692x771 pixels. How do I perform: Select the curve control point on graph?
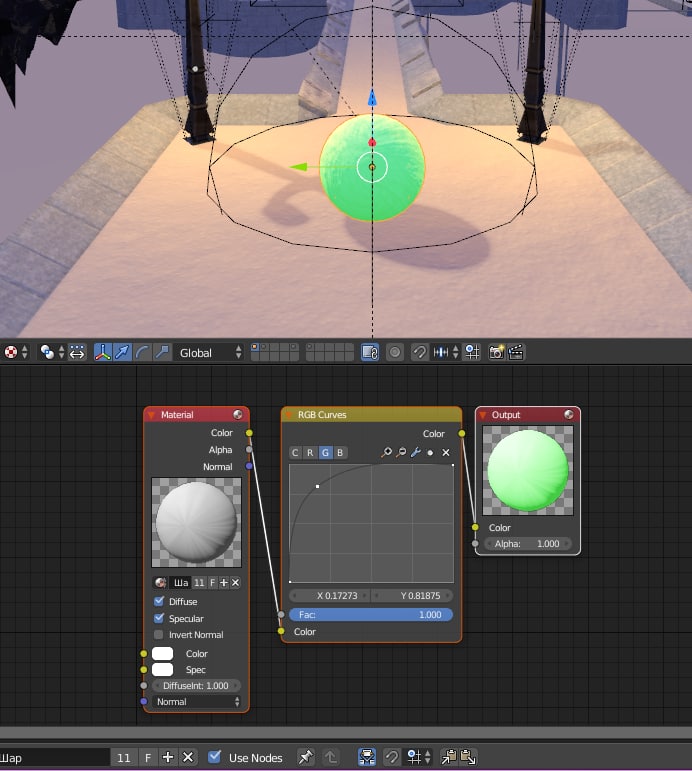318,486
